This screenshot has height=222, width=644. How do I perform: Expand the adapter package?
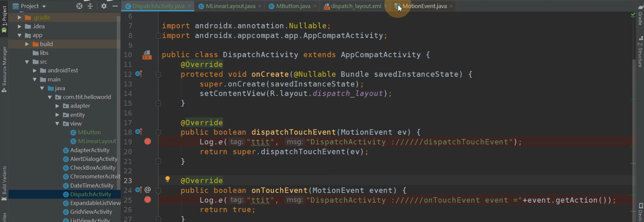(58, 106)
